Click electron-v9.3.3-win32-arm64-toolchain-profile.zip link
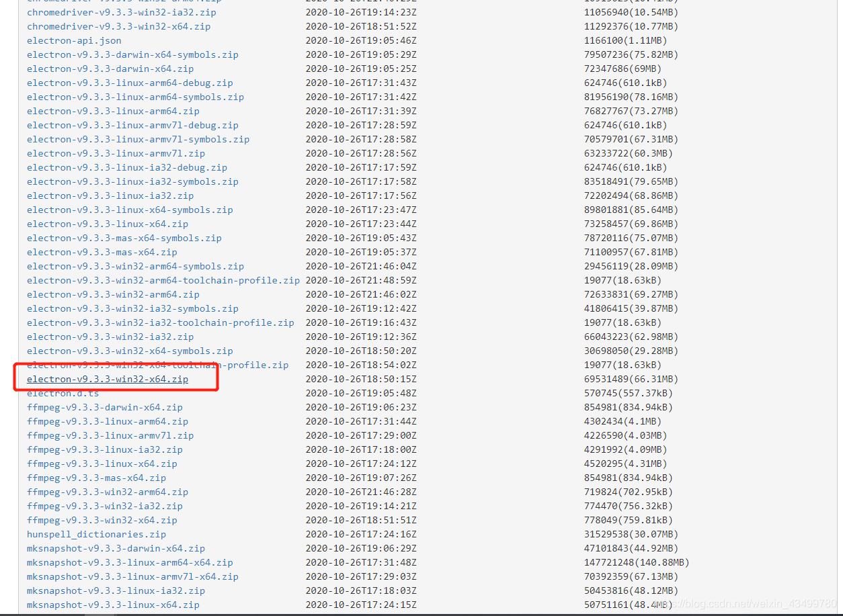Viewport: 843px width, 616px height. [163, 280]
